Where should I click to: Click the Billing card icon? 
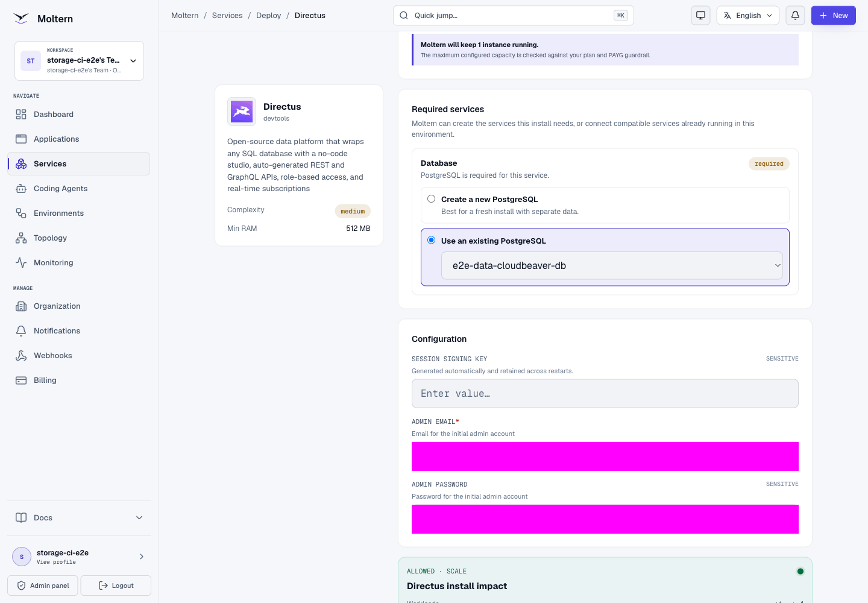(x=21, y=380)
